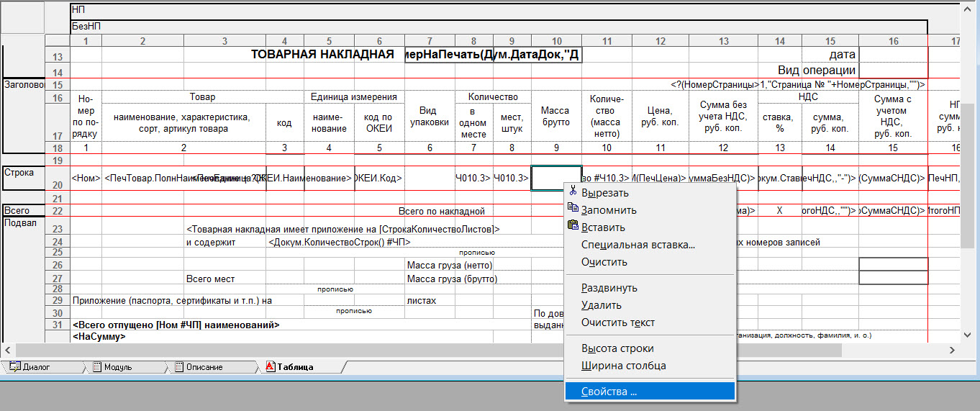980x411 pixels.
Task: Click the код по ОКЕИ header cell
Action: 379,122
